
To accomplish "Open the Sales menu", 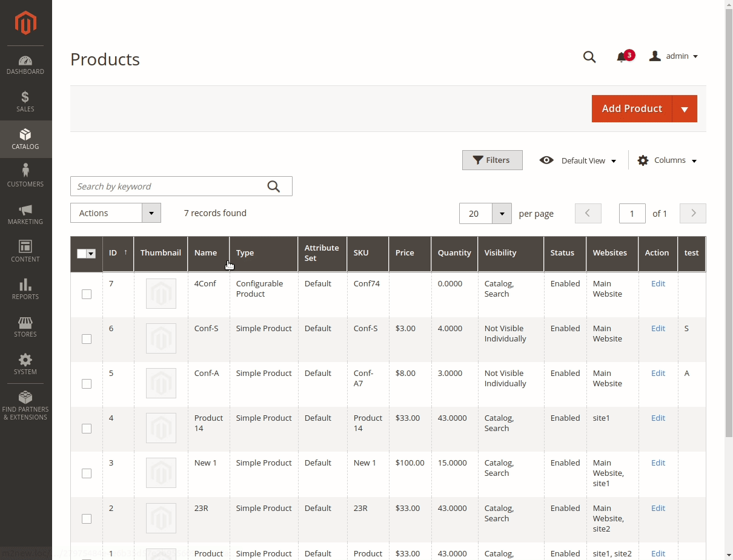I will [x=25, y=102].
